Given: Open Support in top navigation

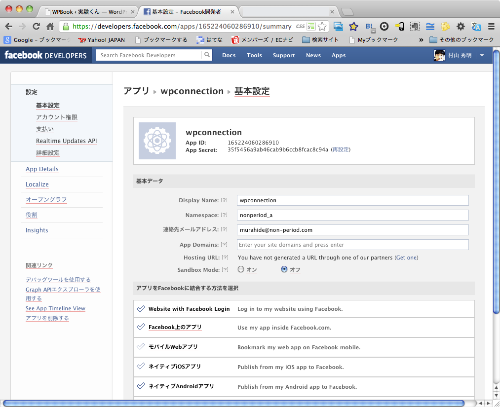Looking at the screenshot, I should tap(284, 55).
